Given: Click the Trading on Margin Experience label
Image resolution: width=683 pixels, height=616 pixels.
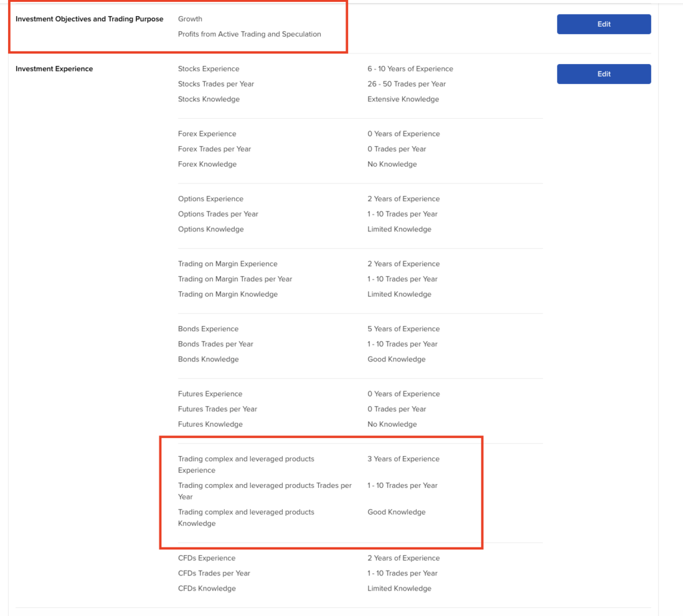Looking at the screenshot, I should coord(227,264).
